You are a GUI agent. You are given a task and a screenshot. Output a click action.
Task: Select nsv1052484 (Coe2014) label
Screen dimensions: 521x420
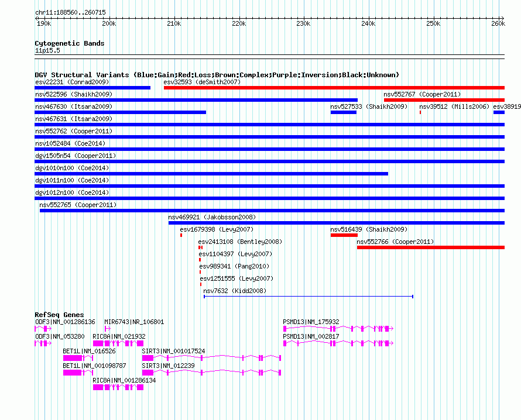[70, 143]
